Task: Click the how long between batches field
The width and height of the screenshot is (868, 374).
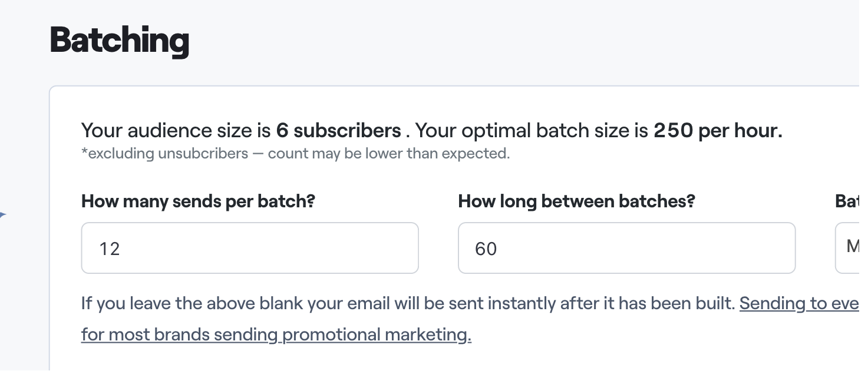Action: [x=626, y=248]
